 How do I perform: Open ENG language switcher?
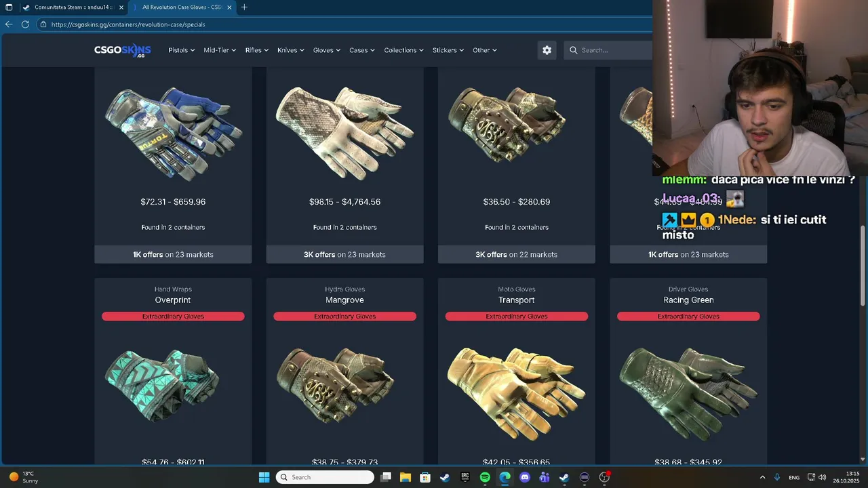coord(794,477)
